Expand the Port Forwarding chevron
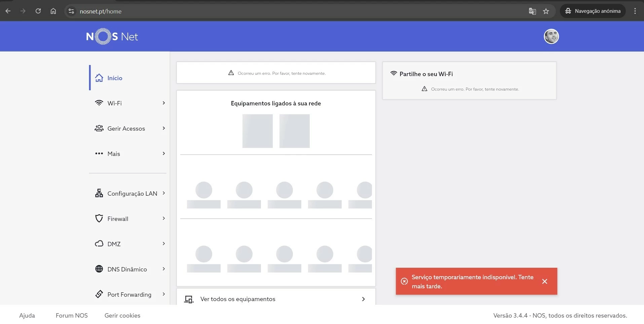644x324 pixels. 164,294
